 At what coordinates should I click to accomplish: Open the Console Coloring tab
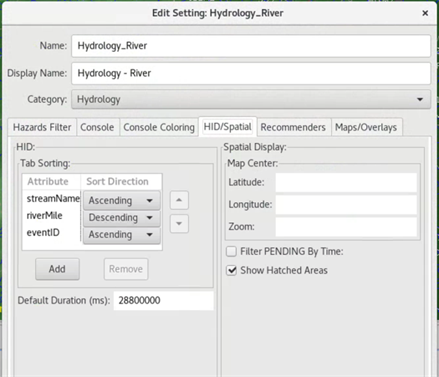tap(159, 127)
